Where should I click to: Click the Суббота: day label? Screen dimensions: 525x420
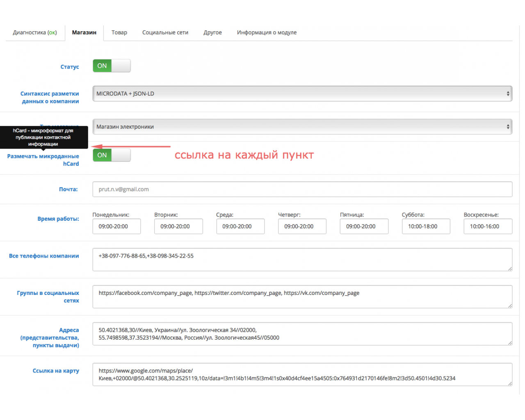click(x=413, y=215)
